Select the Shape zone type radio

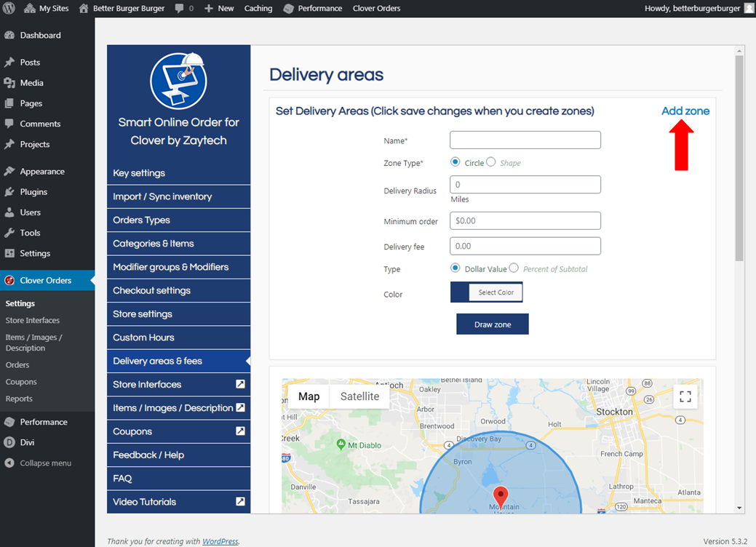tap(491, 162)
